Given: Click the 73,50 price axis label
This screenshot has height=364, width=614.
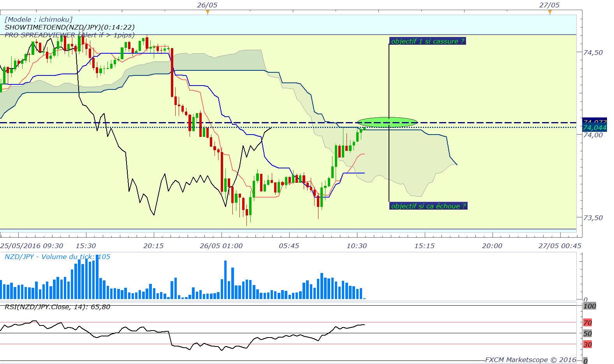Looking at the screenshot, I should coord(593,218).
